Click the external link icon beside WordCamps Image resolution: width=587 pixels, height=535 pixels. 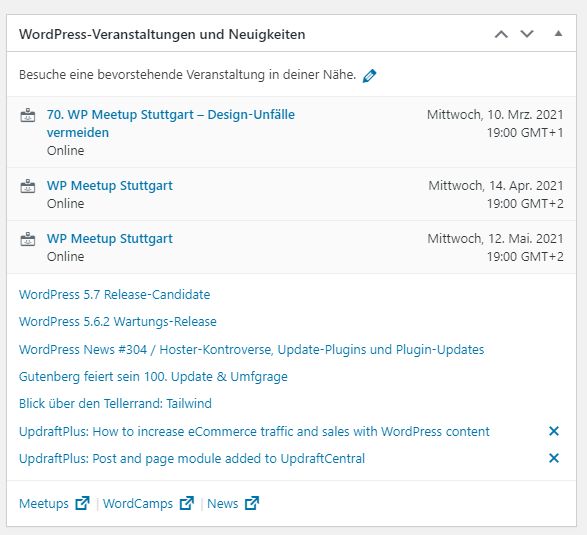186,503
